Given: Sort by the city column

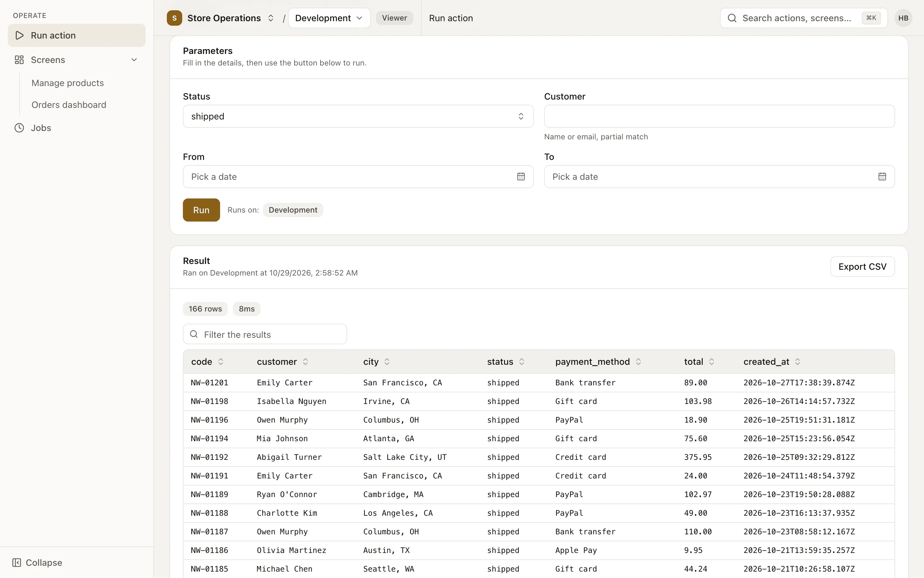Looking at the screenshot, I should pyautogui.click(x=376, y=362).
